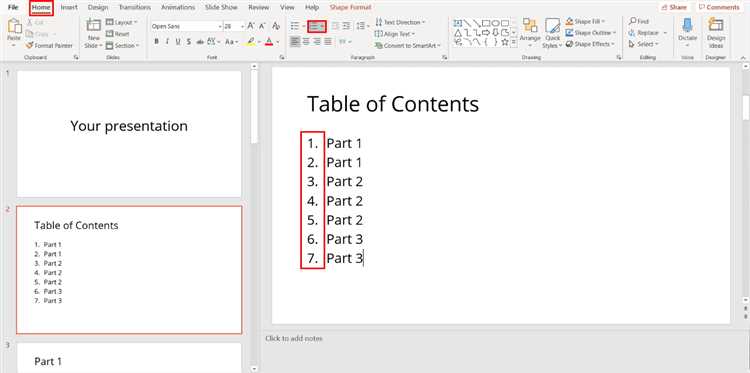Viewport: 750px width, 373px height.
Task: Collapse the ribbon with the caret
Action: click(x=743, y=57)
